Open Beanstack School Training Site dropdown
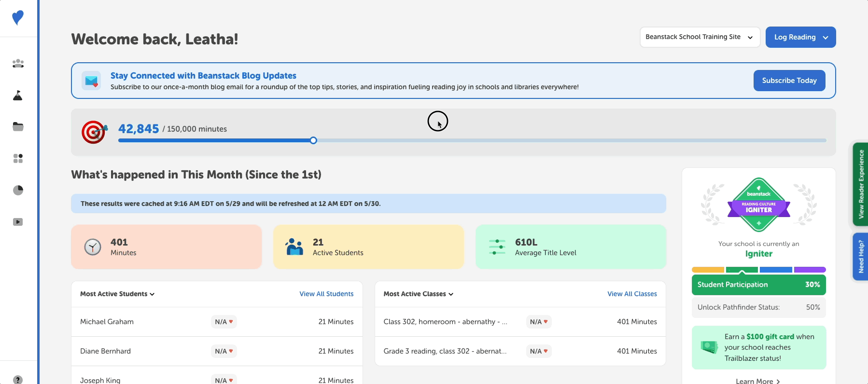Viewport: 868px width, 384px height. pyautogui.click(x=700, y=37)
